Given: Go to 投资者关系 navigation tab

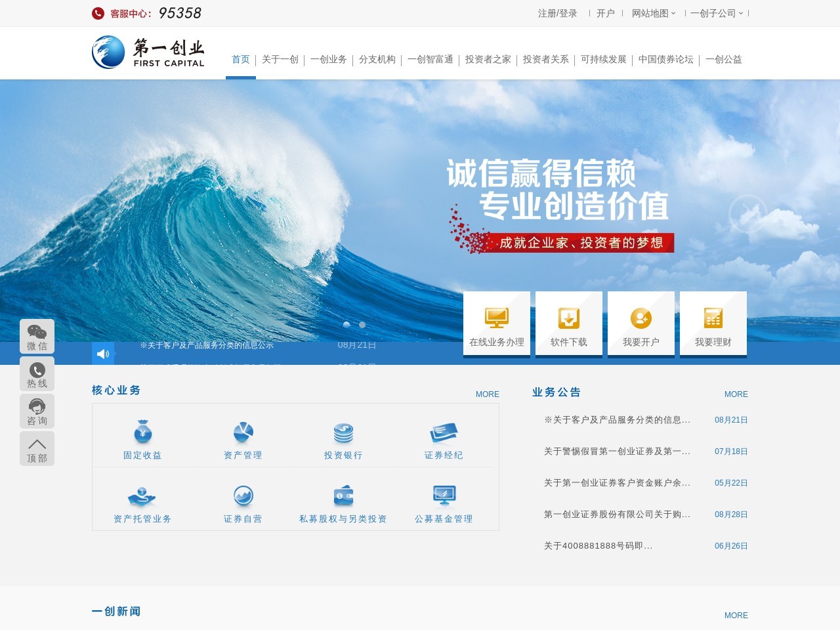Looking at the screenshot, I should coord(546,60).
